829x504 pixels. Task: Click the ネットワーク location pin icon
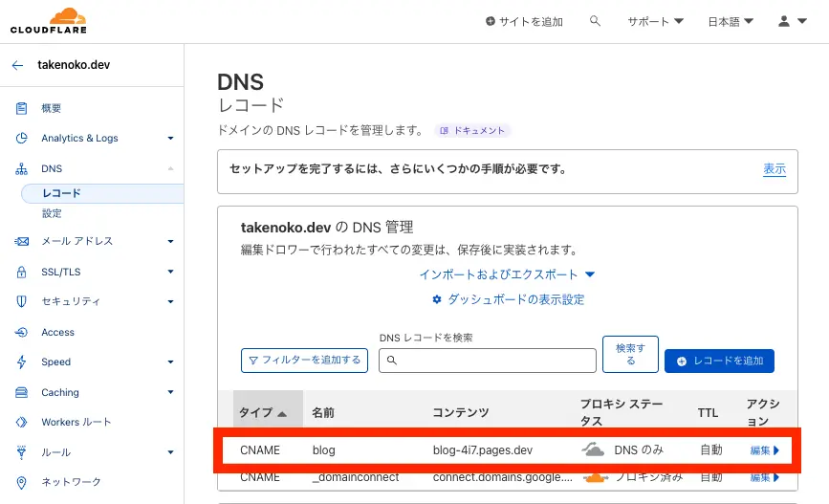[21, 482]
